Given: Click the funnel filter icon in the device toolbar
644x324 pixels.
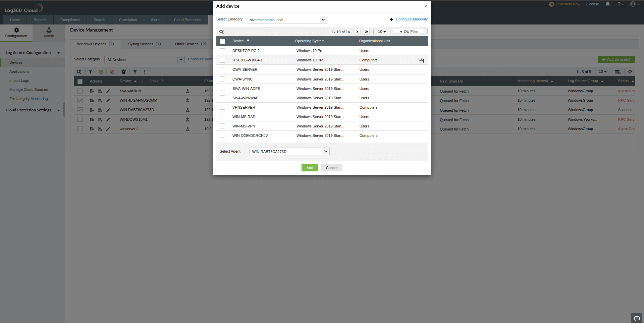Looking at the screenshot, I should 90,72.
